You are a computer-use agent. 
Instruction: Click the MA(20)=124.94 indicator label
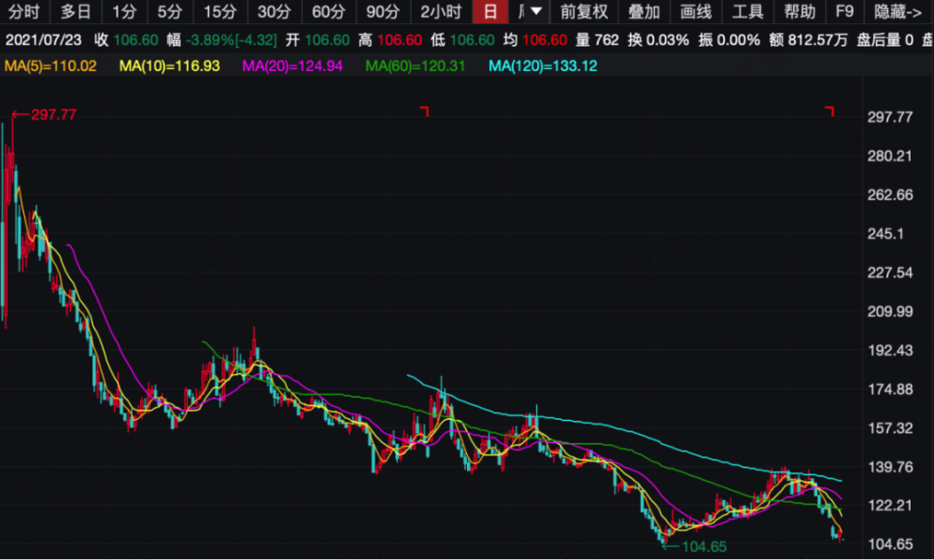click(x=291, y=66)
